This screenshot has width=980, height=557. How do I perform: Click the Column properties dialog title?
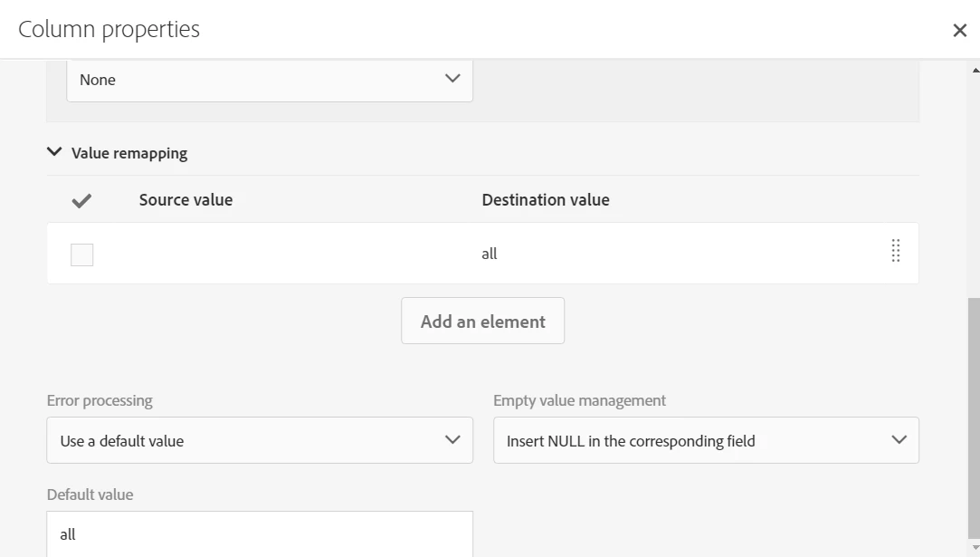click(x=109, y=29)
